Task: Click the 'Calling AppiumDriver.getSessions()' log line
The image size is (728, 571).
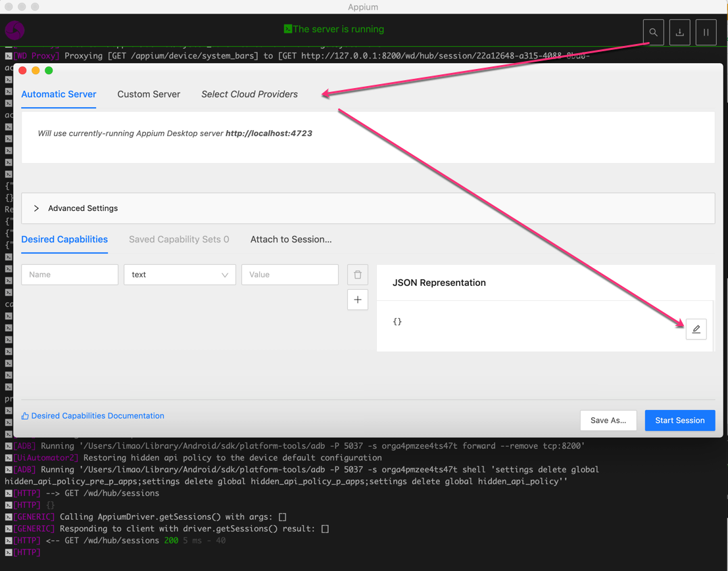Action: click(145, 517)
